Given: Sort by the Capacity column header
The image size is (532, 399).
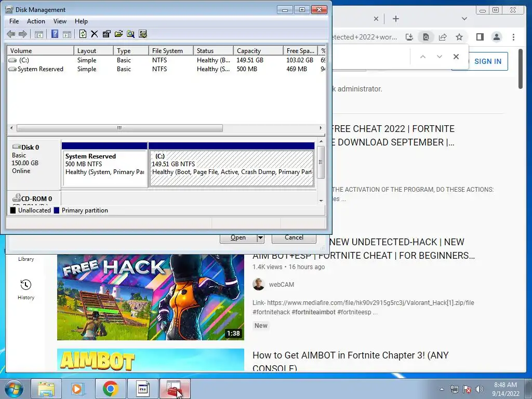Looking at the screenshot, I should pos(258,50).
